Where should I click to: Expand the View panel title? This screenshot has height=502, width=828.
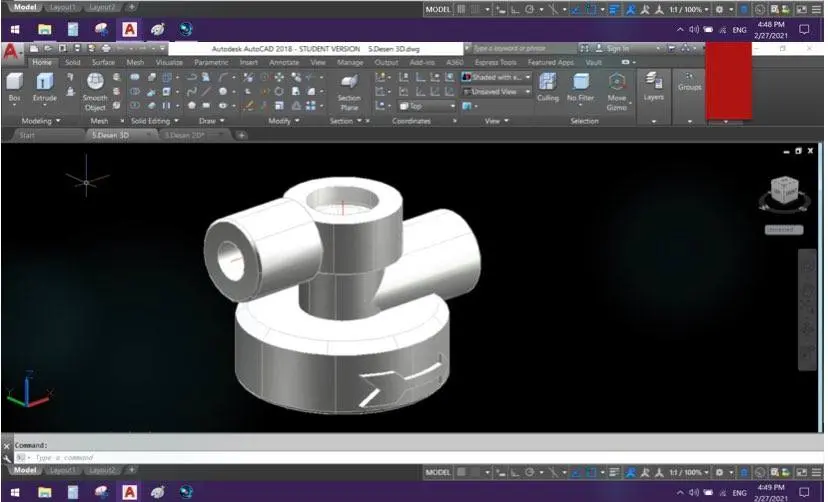click(496, 121)
